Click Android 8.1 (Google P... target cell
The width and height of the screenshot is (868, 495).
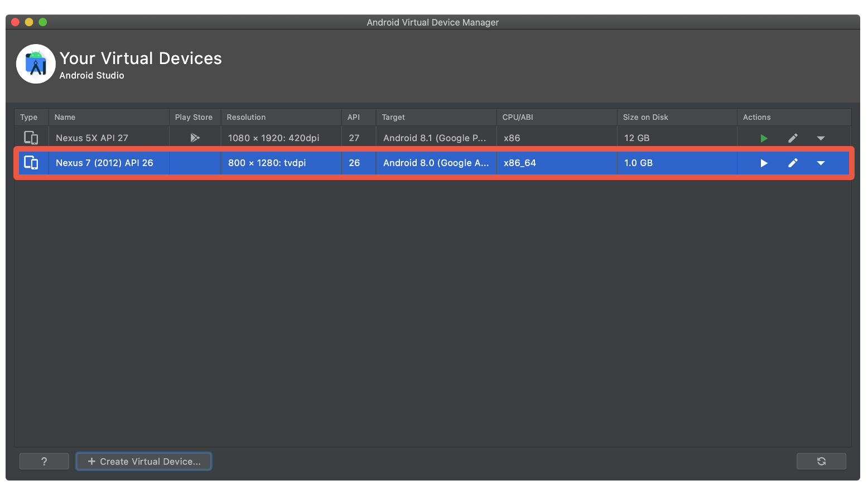pyautogui.click(x=436, y=138)
